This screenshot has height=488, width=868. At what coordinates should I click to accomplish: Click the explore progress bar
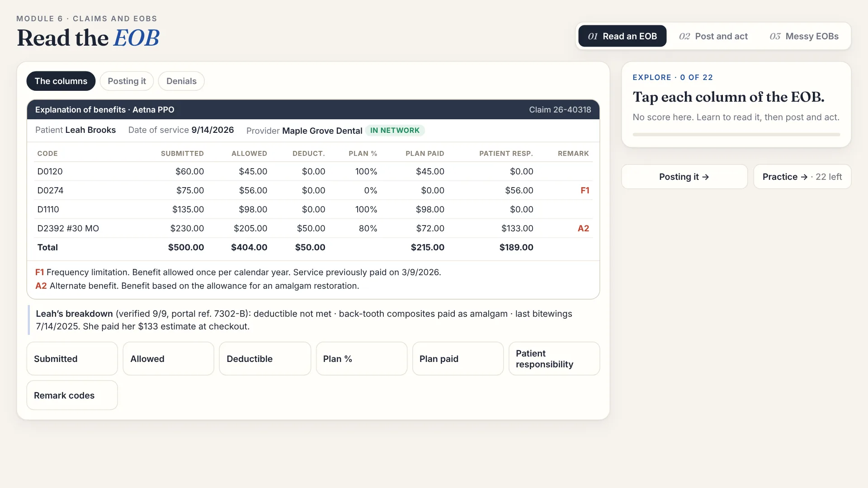736,135
